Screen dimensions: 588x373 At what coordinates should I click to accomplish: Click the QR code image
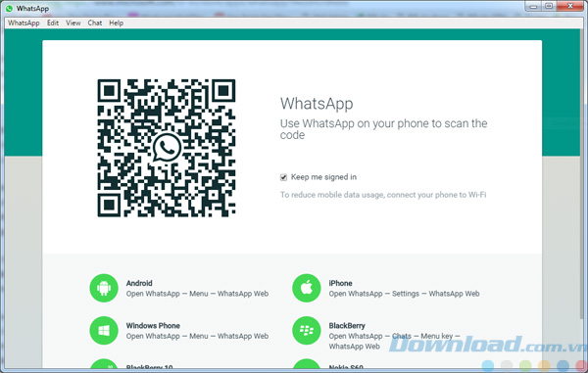(x=167, y=148)
